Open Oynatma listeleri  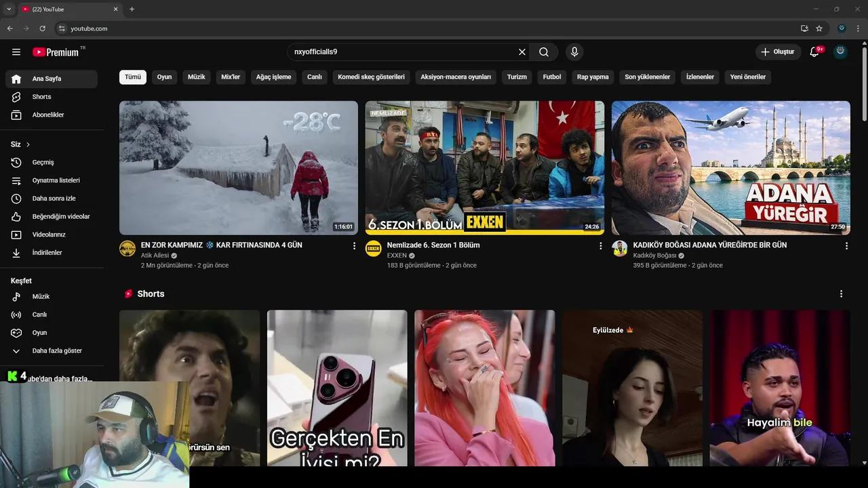(52, 180)
